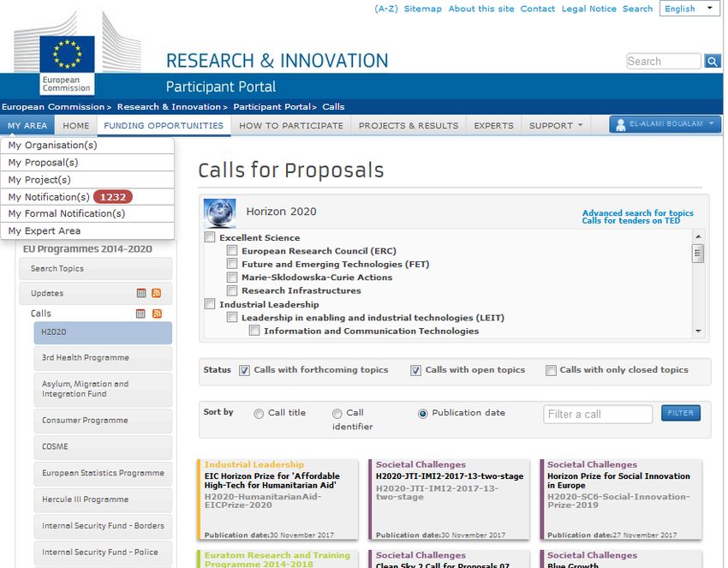
Task: Open Advanced search for topics link
Action: coord(638,212)
